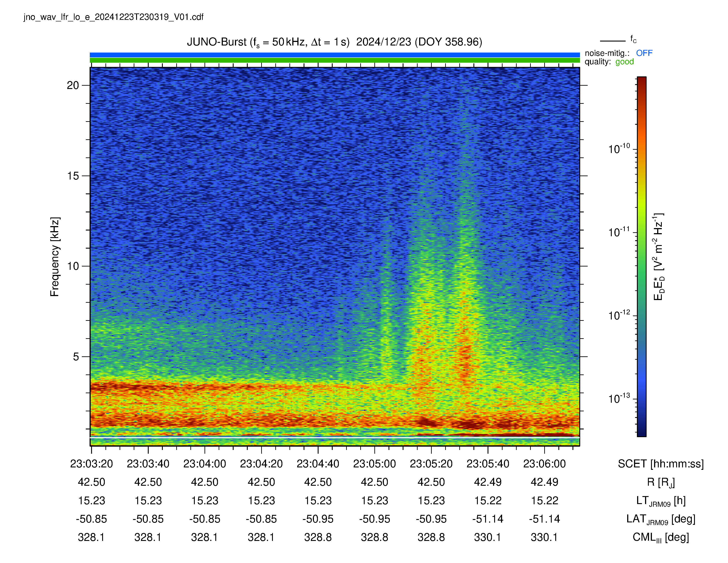Click the 20 kHz frequency tick label
This screenshot has height=563, width=728.
73,85
